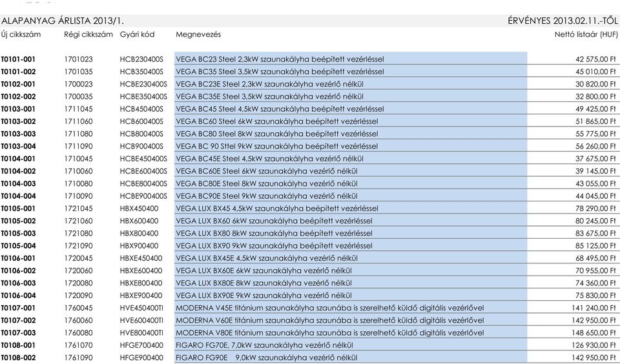Click old item number 1701035

(78, 72)
